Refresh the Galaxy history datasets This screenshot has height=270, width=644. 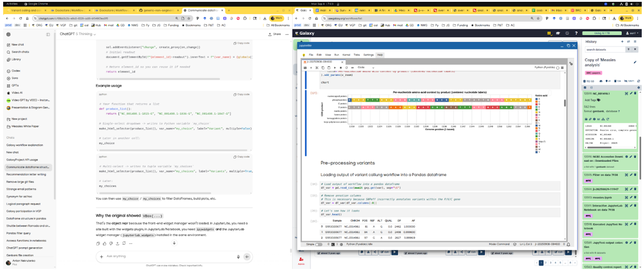pyautogui.click(x=639, y=80)
